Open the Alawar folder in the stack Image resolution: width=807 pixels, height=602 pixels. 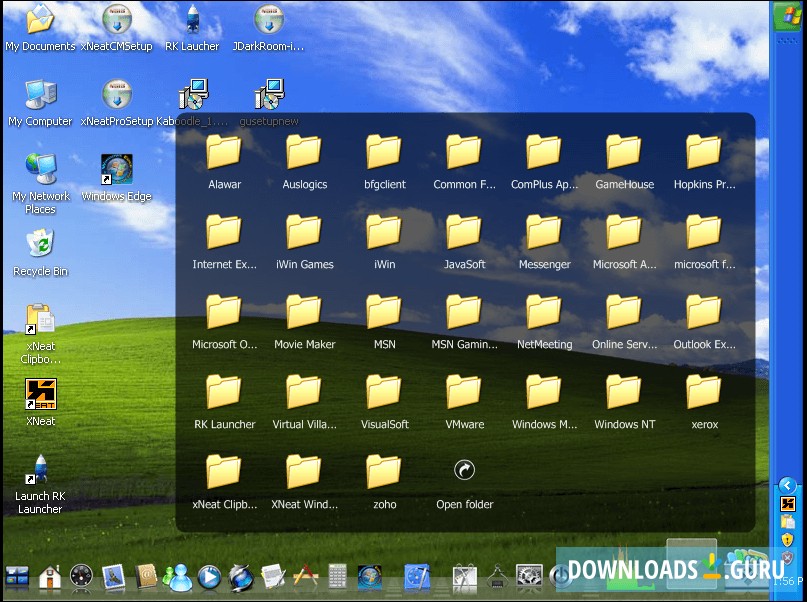[224, 154]
